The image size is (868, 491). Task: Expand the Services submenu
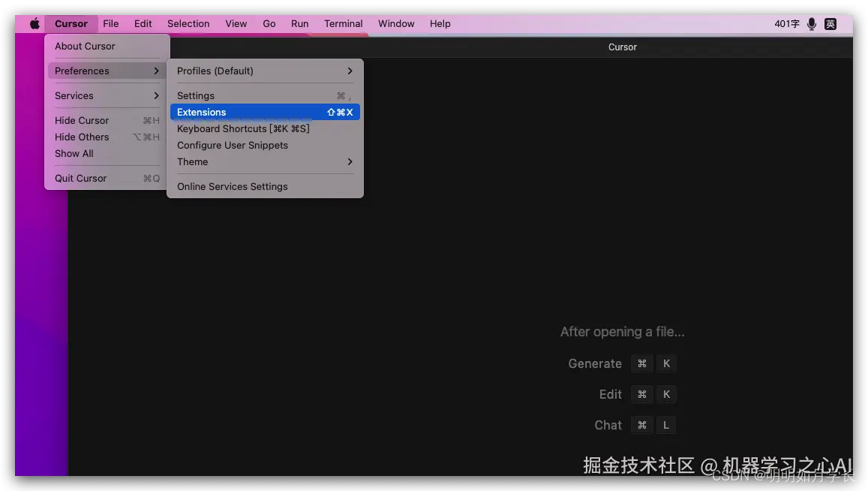(x=107, y=96)
